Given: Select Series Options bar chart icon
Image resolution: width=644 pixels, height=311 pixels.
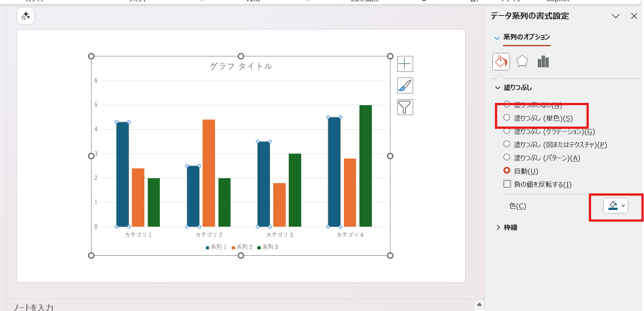Looking at the screenshot, I should (543, 62).
